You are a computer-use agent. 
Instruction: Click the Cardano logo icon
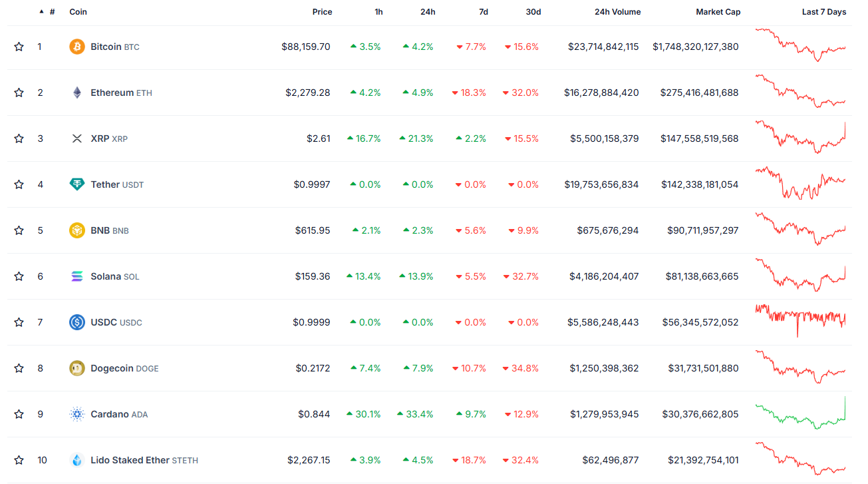[x=77, y=414]
